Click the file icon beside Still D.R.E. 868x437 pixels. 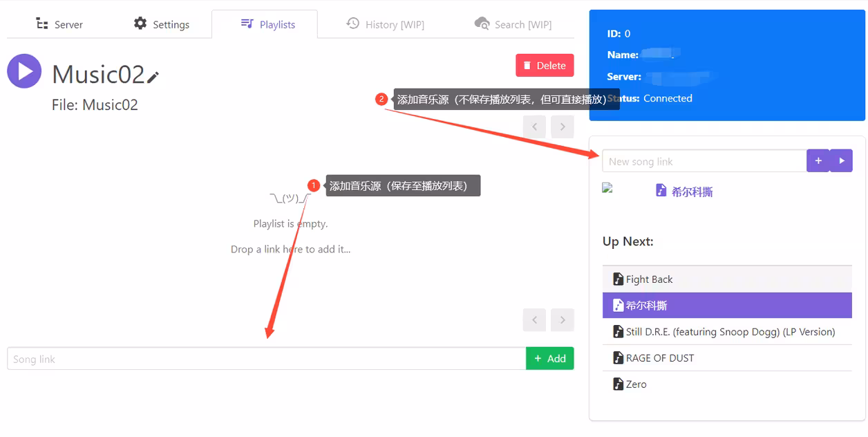pyautogui.click(x=619, y=331)
